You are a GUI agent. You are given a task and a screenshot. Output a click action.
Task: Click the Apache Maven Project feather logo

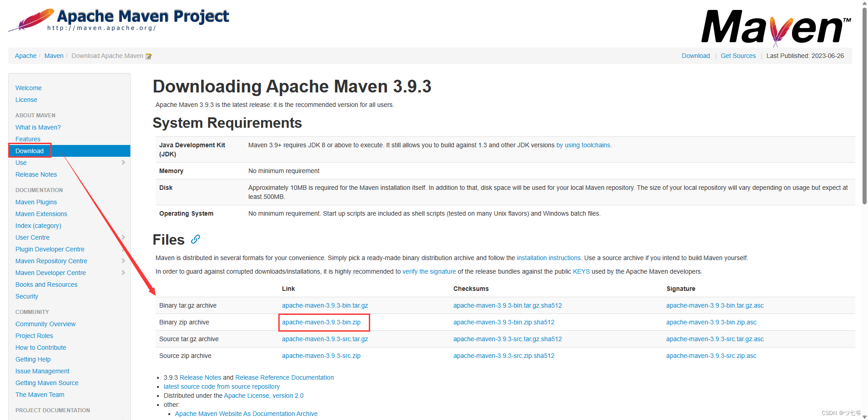tap(119, 20)
